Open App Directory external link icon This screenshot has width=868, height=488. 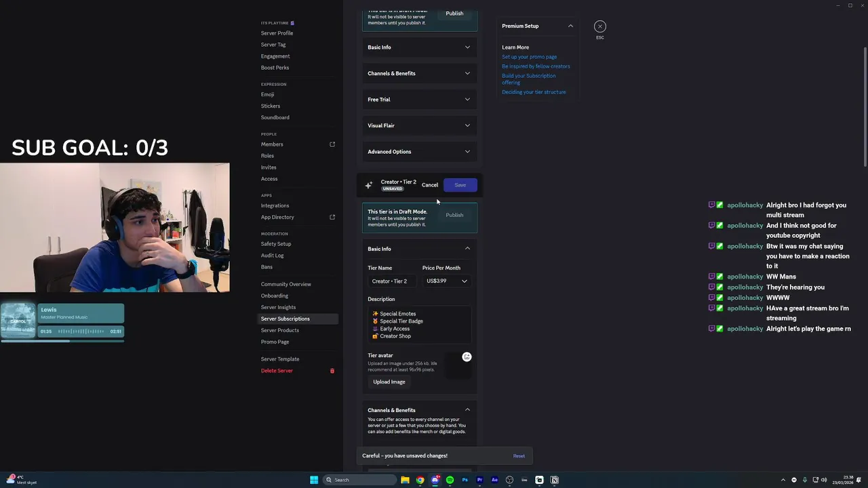coord(332,217)
